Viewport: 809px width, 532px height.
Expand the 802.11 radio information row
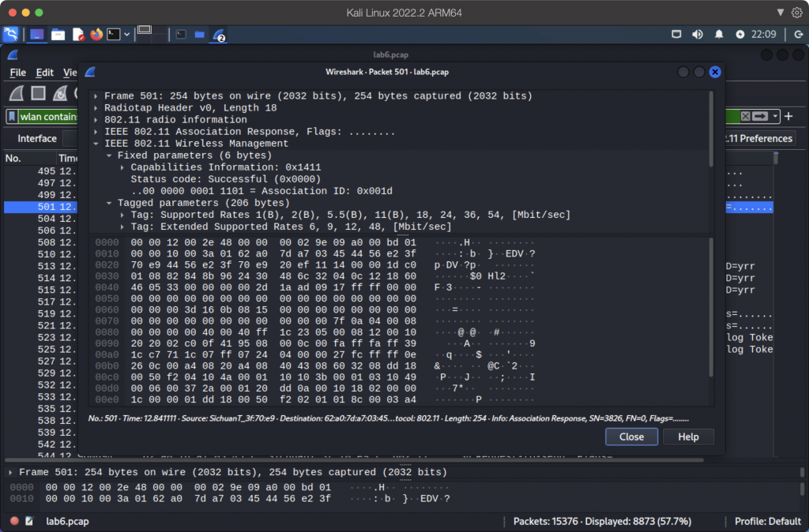96,120
